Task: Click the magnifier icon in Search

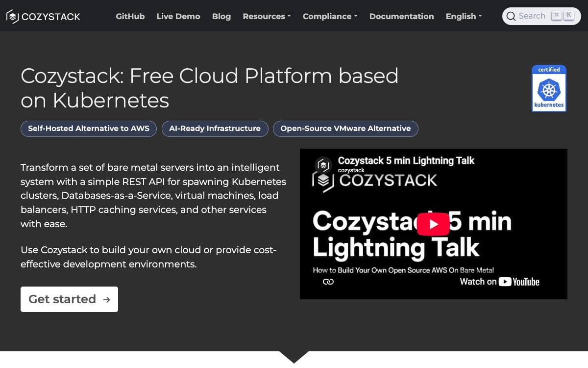Action: [x=511, y=16]
